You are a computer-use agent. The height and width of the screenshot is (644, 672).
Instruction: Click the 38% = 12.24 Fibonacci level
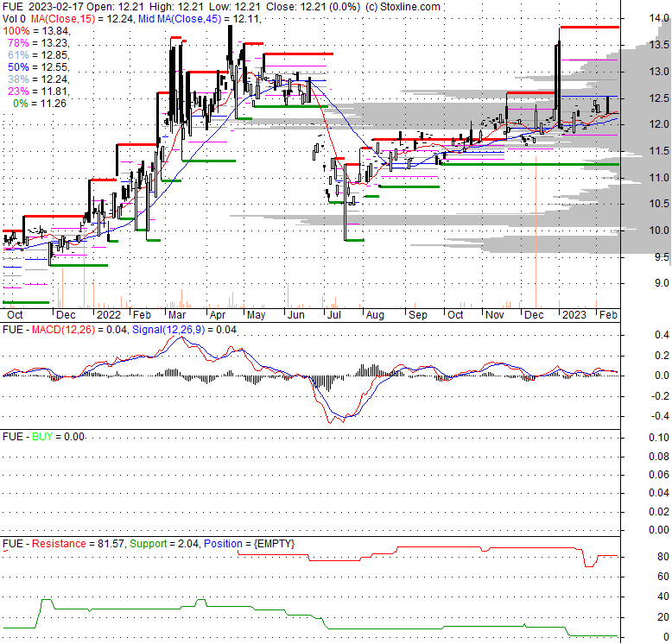39,79
